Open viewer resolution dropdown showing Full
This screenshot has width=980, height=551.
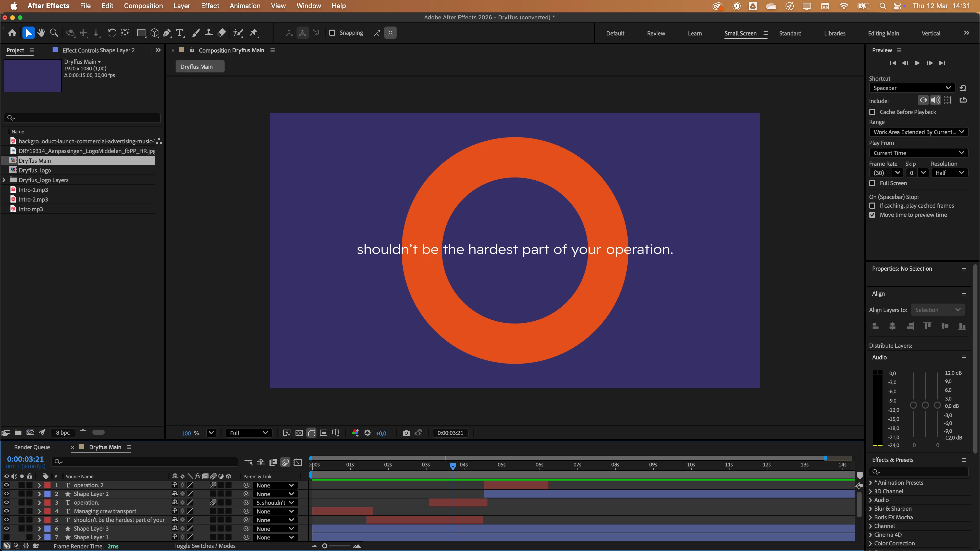point(249,433)
